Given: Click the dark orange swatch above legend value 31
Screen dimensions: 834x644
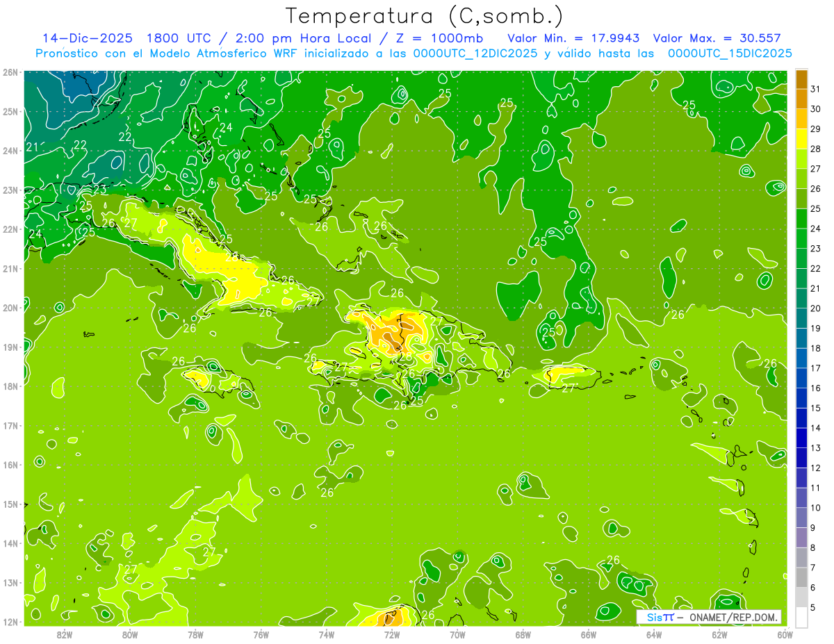Looking at the screenshot, I should pyautogui.click(x=801, y=79).
